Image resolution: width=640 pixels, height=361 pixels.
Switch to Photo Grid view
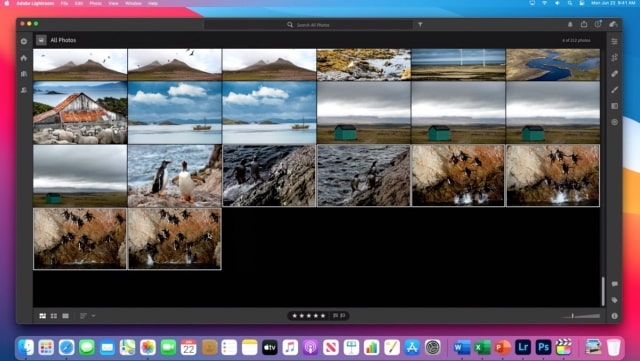[x=42, y=316]
